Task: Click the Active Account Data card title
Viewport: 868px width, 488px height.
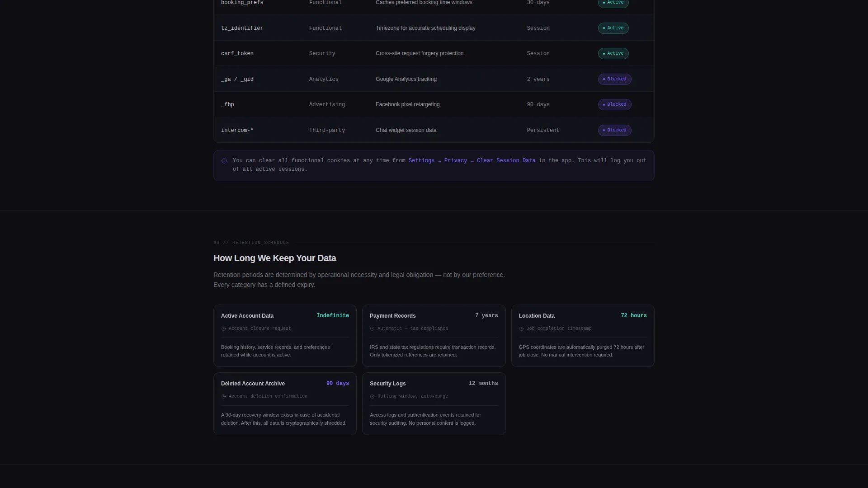Action: pos(247,316)
